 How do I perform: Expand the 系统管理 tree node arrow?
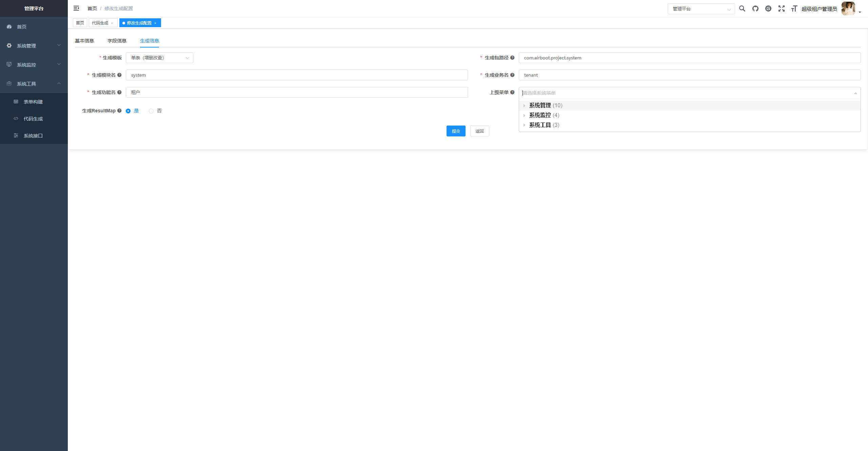point(524,106)
